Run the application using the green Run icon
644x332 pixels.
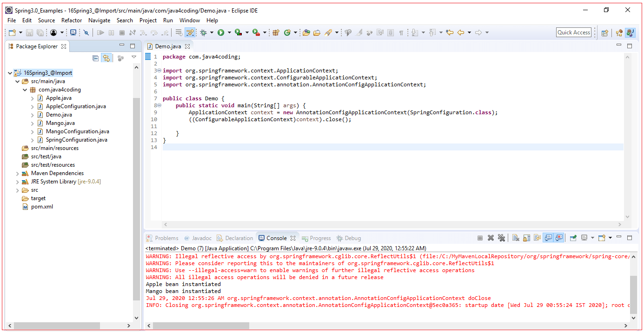tap(220, 32)
